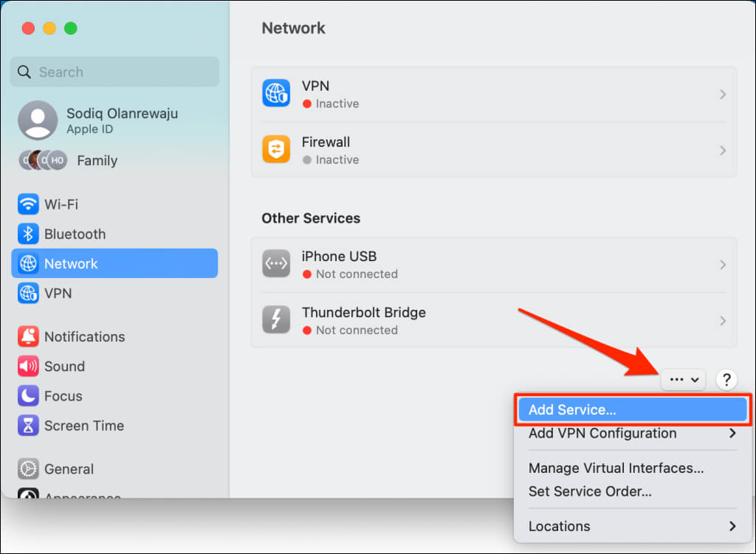Click the Network globe icon in sidebar
756x554 pixels.
tap(28, 263)
